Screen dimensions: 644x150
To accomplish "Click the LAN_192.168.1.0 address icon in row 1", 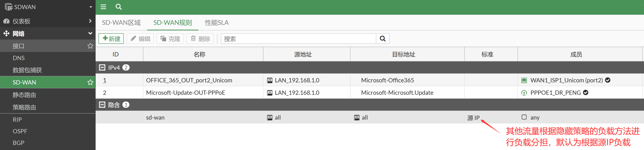I will coord(269,80).
